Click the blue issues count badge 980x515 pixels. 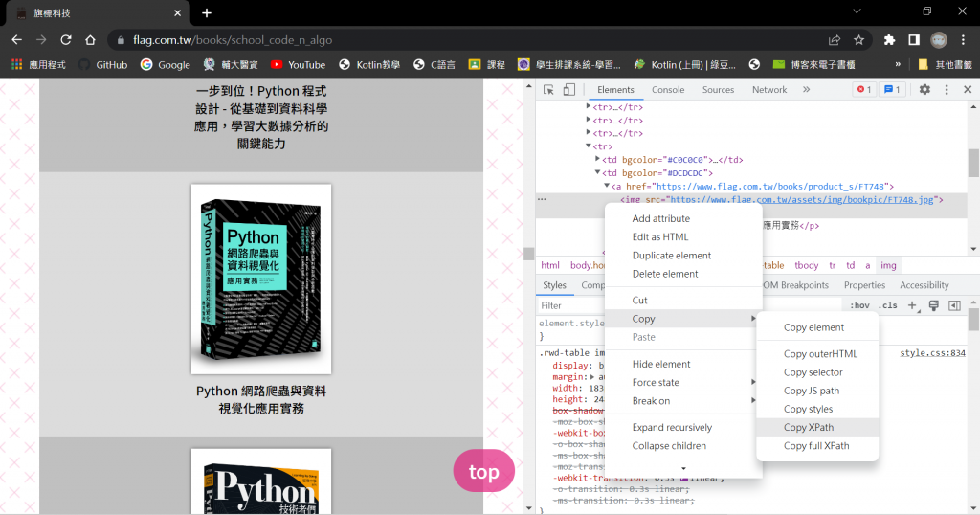[892, 90]
